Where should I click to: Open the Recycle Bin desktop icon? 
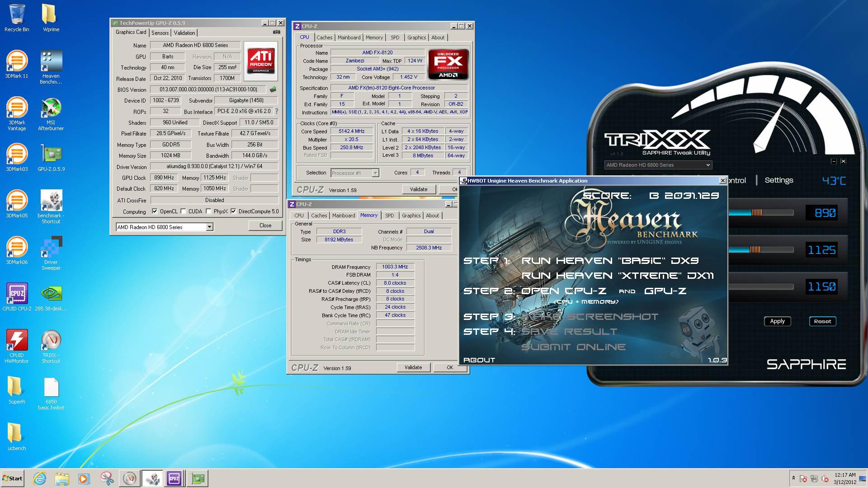[17, 18]
